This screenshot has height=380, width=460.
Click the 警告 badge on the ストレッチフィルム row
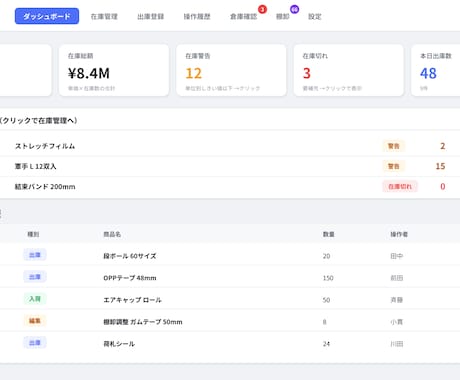point(394,146)
